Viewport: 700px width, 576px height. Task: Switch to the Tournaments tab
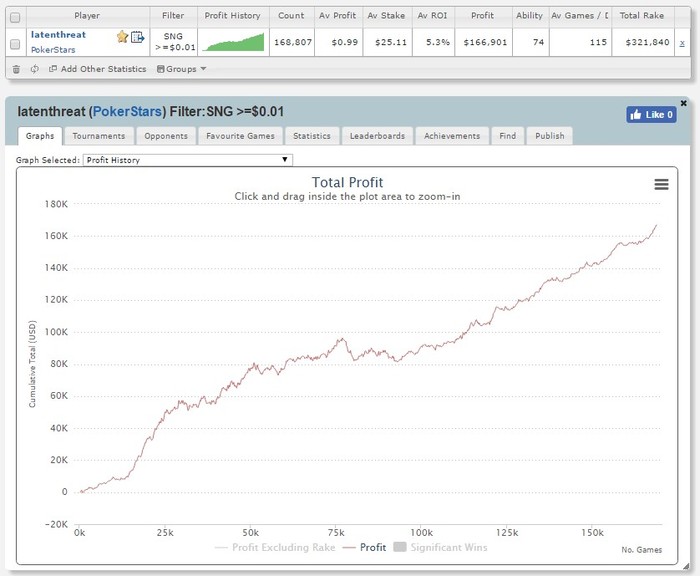tap(99, 136)
